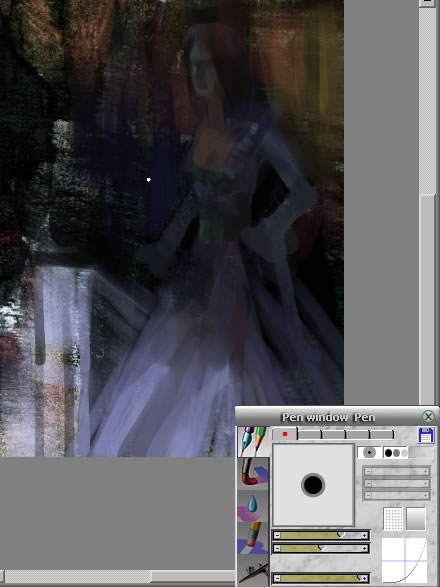
Task: Close the Pen window panel
Action: 428,416
